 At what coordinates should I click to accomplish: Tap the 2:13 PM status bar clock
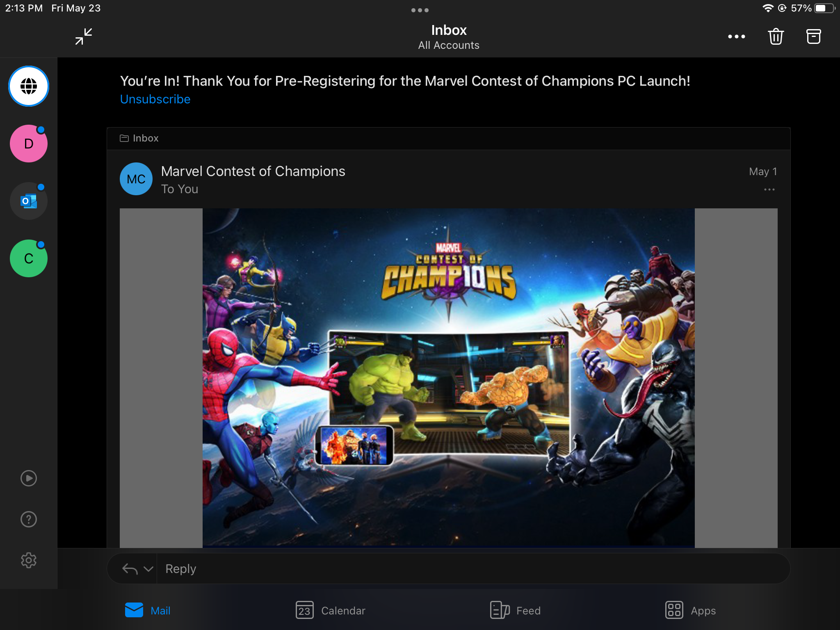[24, 8]
